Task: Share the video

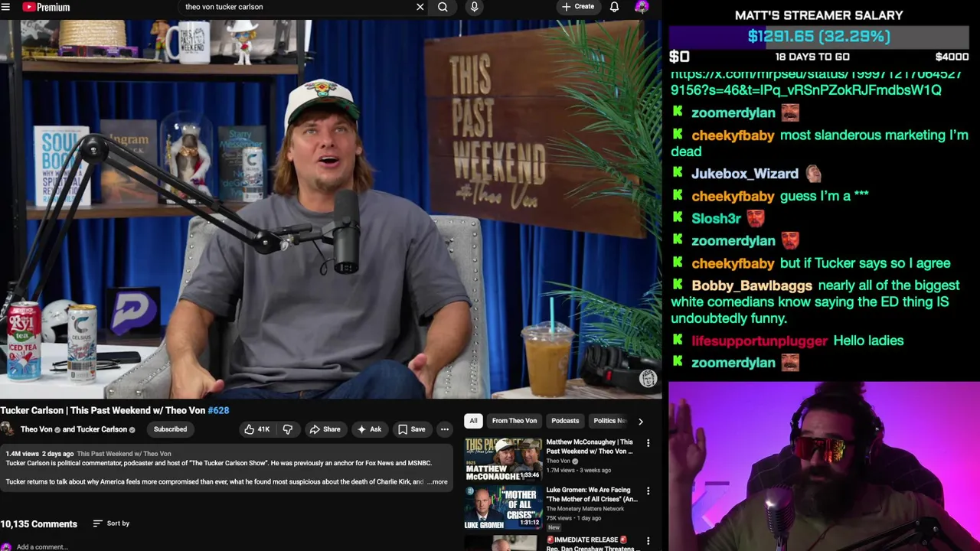Action: 325,429
